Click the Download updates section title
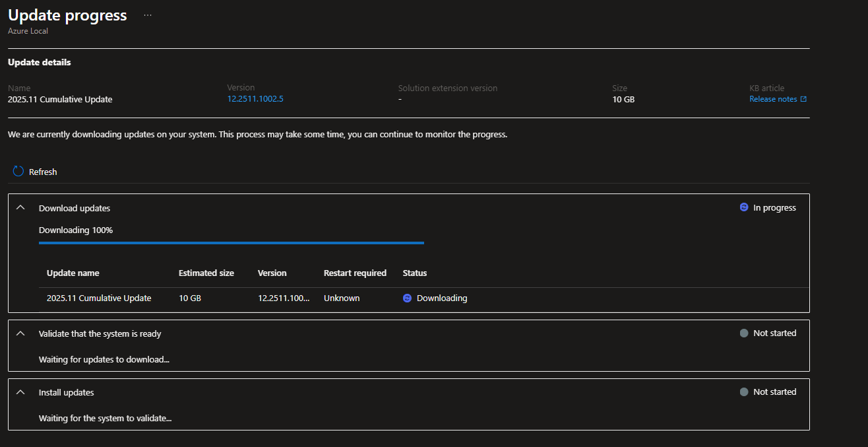The width and height of the screenshot is (868, 447). pyautogui.click(x=75, y=208)
